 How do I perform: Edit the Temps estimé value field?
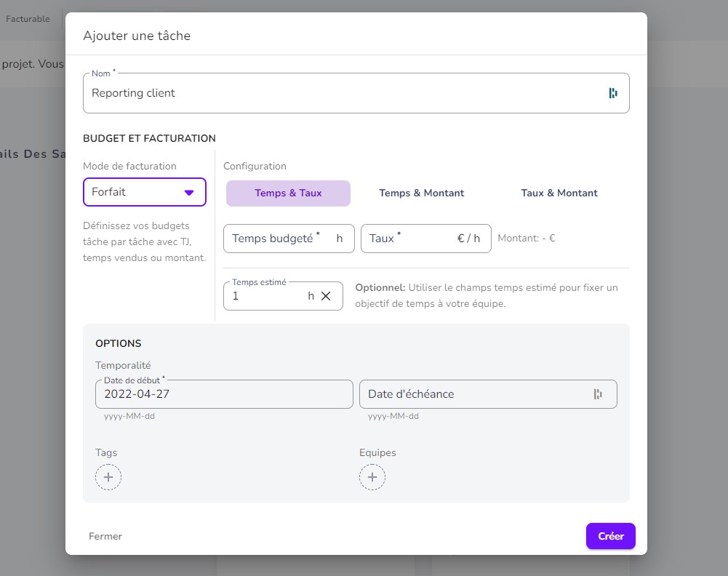265,296
